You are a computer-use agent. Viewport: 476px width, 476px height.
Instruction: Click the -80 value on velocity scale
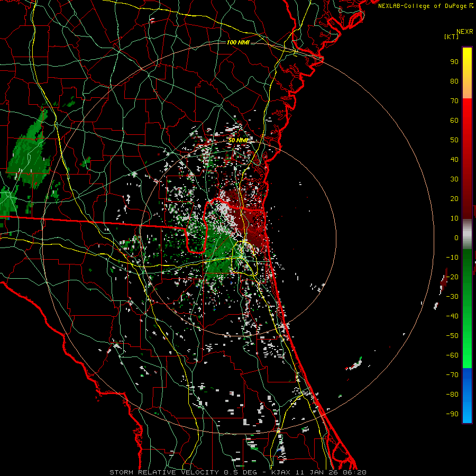point(452,395)
